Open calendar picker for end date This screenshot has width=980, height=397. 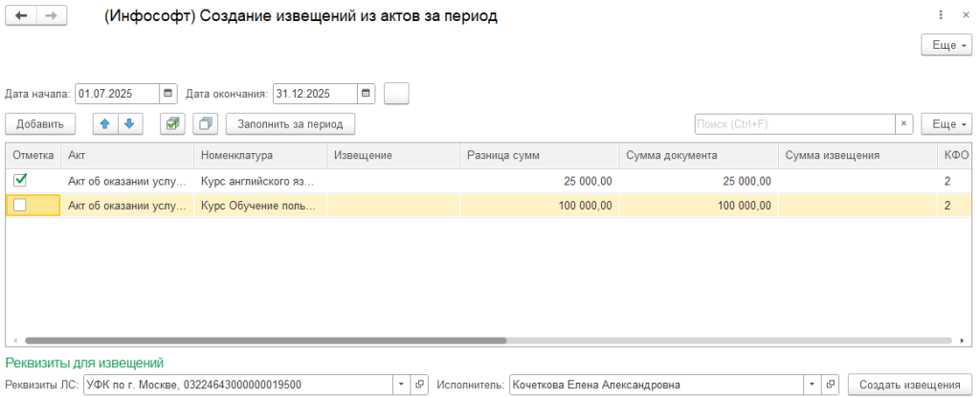point(367,94)
